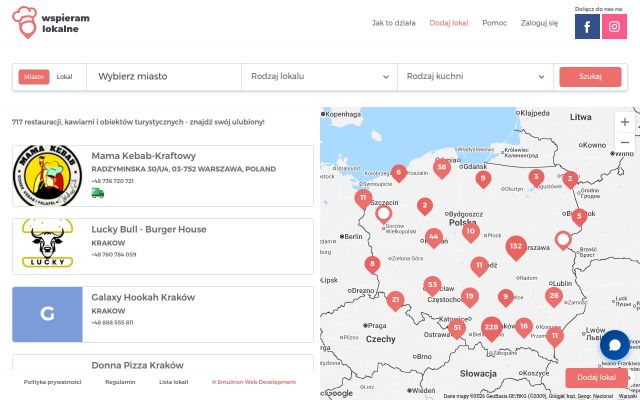
Task: Click the Szukaj search button
Action: pyautogui.click(x=590, y=77)
